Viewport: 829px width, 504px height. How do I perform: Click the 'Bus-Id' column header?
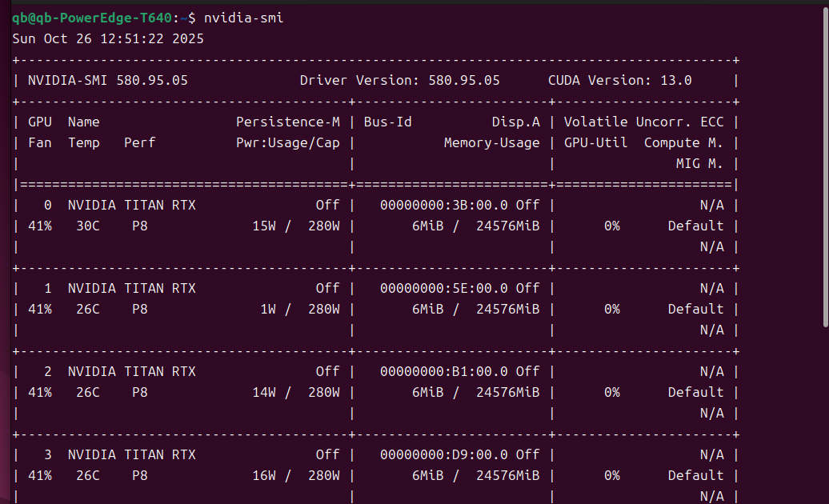[387, 122]
